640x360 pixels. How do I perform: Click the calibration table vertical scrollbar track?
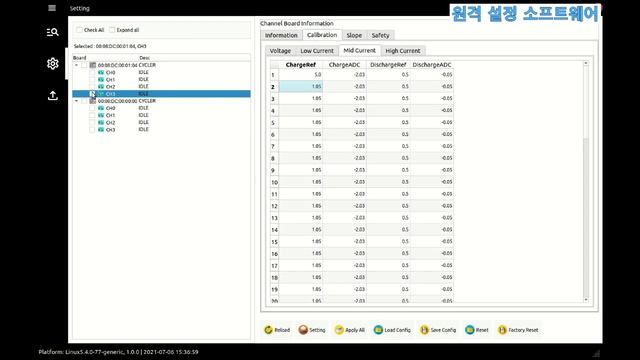pos(586,182)
